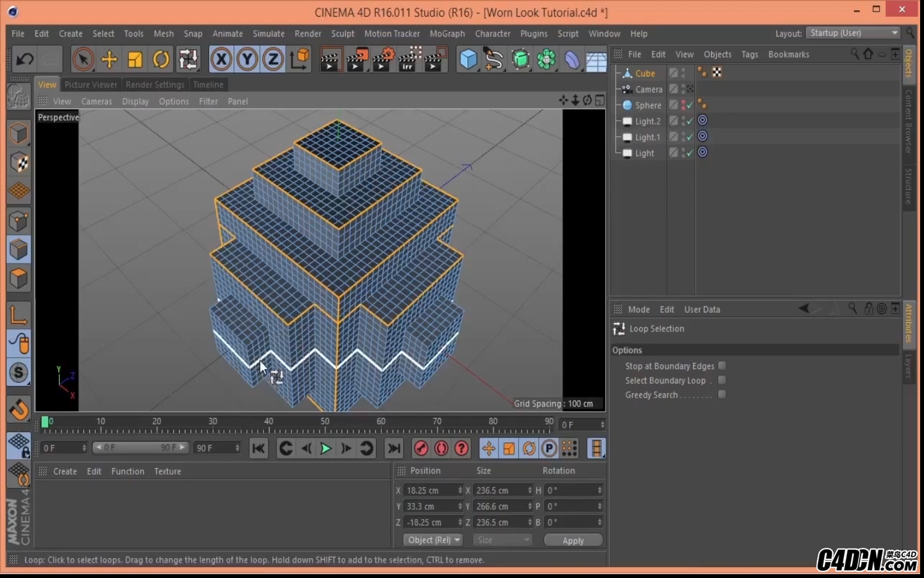Click the preview range 0F-90F slider bar
This screenshot has height=578, width=924.
coord(140,448)
